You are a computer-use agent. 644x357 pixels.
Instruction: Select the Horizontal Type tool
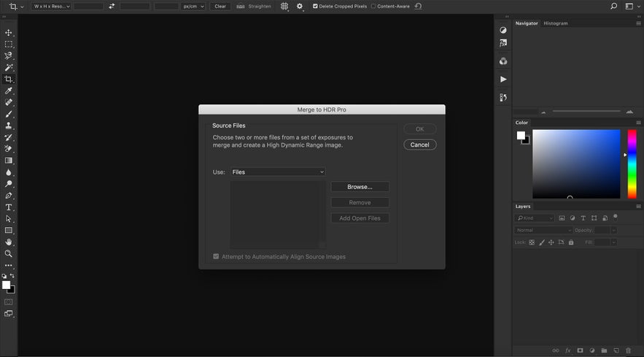[x=9, y=207]
